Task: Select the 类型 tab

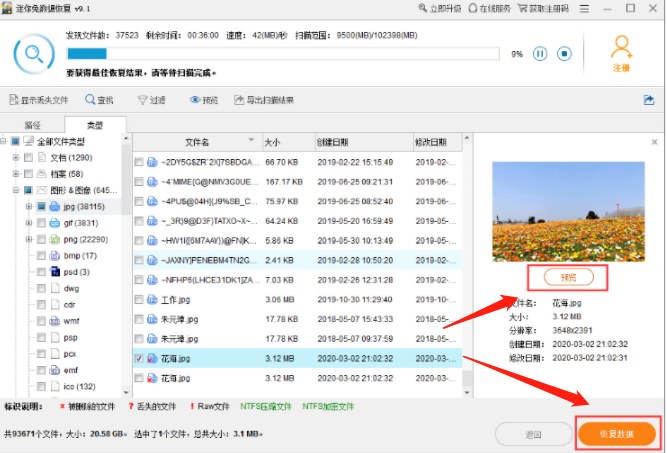Action: [95, 126]
